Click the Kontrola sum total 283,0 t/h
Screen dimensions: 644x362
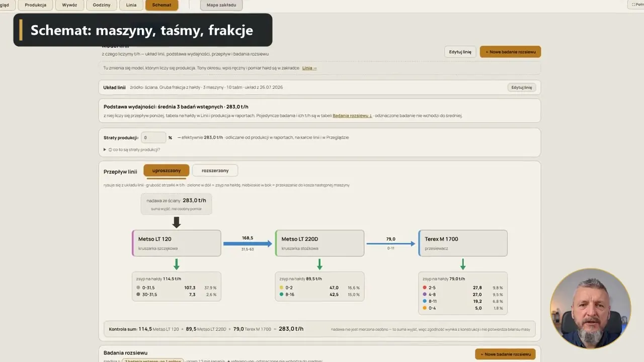tap(291, 329)
